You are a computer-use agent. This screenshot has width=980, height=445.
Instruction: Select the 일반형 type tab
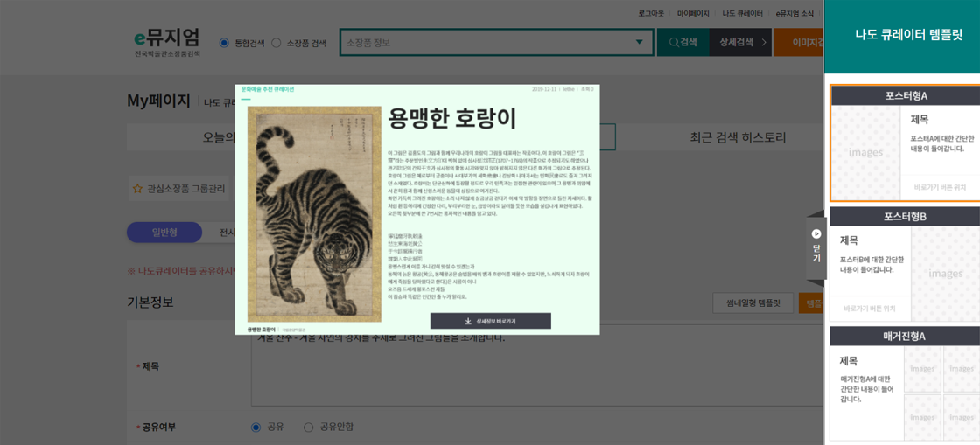164,233
